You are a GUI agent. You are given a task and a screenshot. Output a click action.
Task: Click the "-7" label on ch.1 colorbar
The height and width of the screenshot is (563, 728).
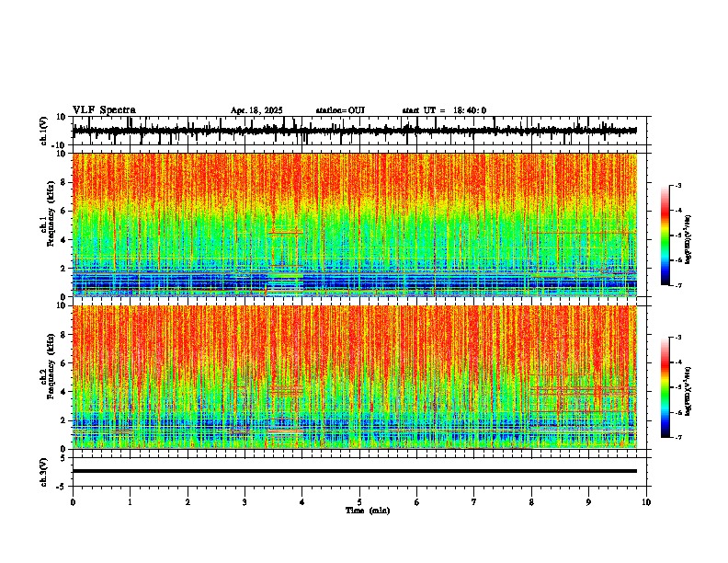(677, 285)
